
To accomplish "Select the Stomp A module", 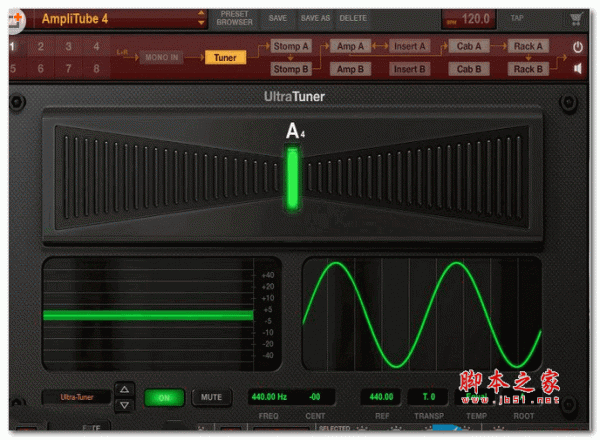I will [x=291, y=46].
